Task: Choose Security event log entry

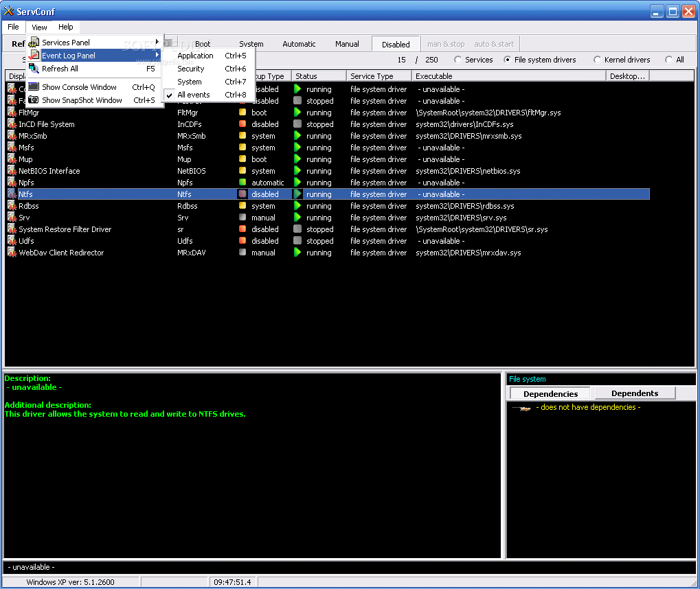Action: (x=209, y=69)
